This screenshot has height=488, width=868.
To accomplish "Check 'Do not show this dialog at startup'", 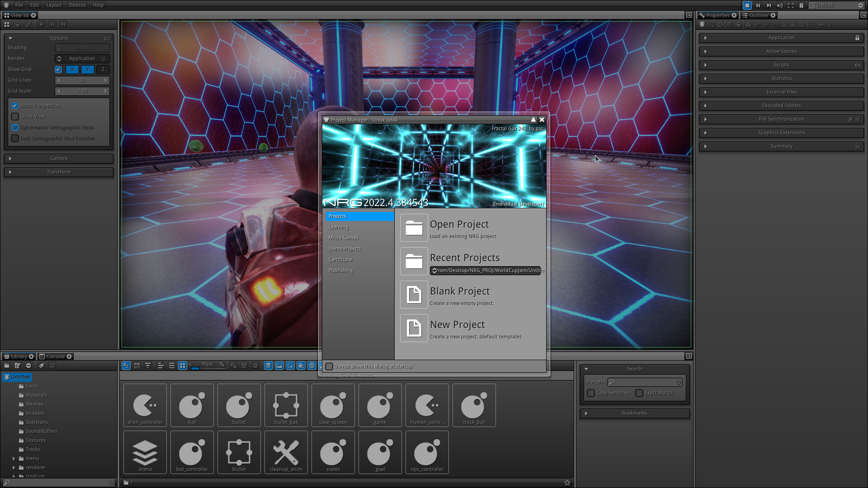I will (329, 366).
